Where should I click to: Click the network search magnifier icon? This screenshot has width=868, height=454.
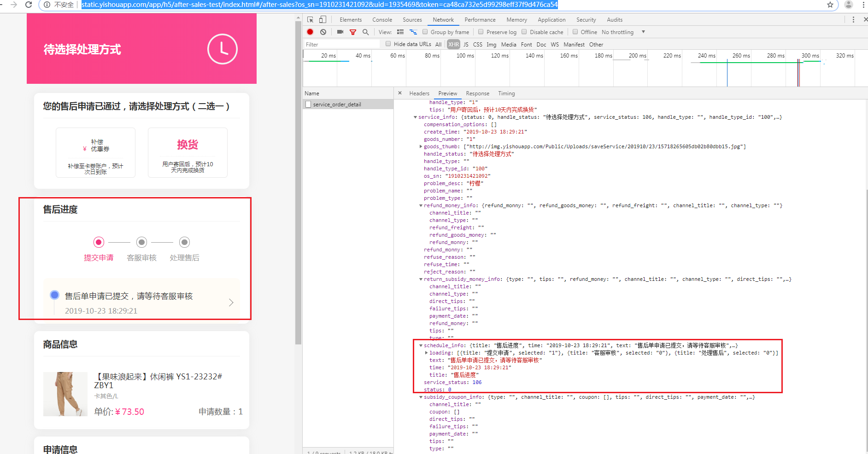tap(366, 32)
